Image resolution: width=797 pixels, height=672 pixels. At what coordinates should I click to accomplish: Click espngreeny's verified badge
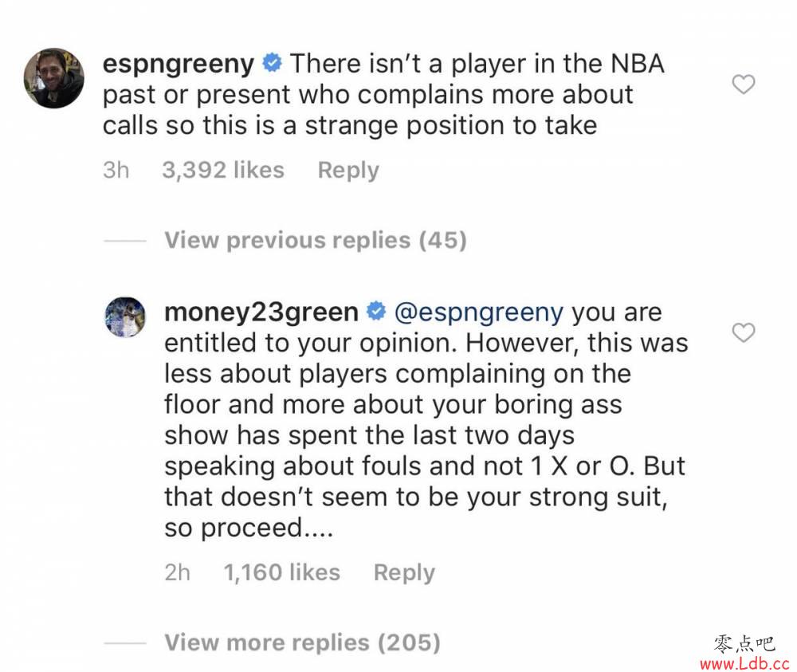pyautogui.click(x=272, y=63)
